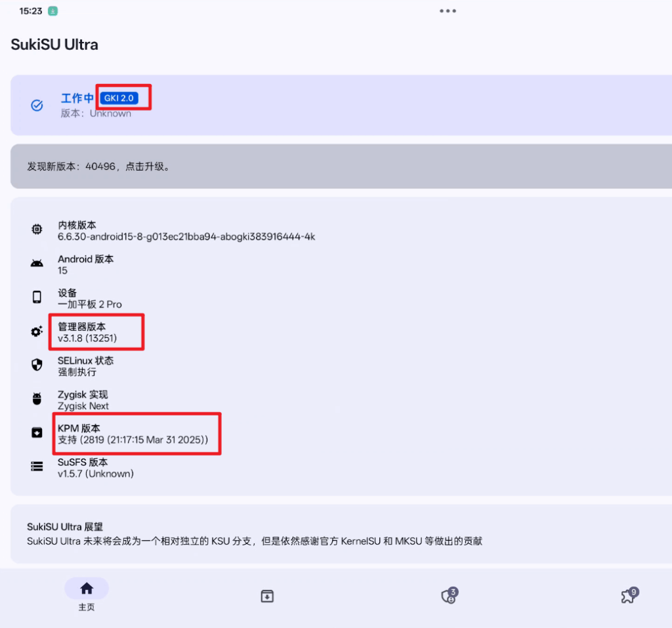672x628 pixels.
Task: Click the phone icon beside 设备
Action: pos(36,297)
